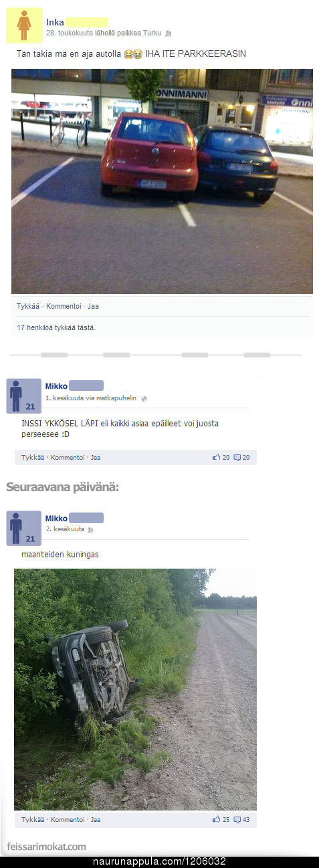Screen dimensions: 319x868
Task: Click the feissarimokat.com watermark link
Action: tap(46, 847)
